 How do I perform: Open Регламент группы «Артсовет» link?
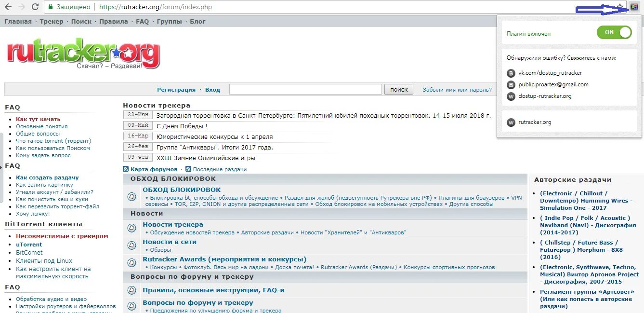[x=586, y=299]
